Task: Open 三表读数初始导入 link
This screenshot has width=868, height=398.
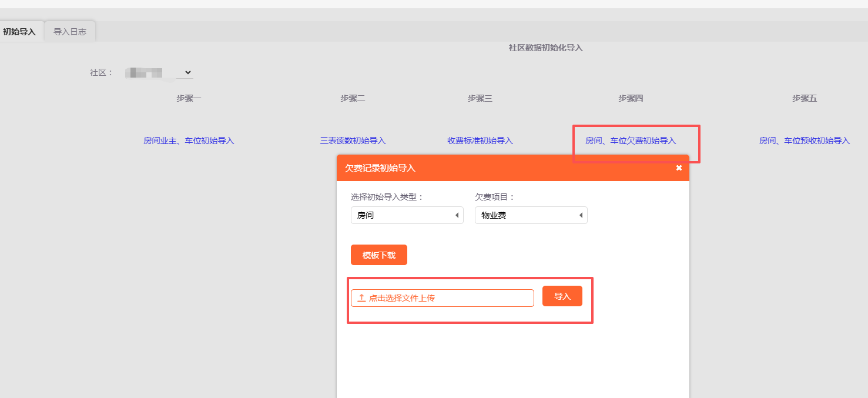Action: (x=353, y=141)
